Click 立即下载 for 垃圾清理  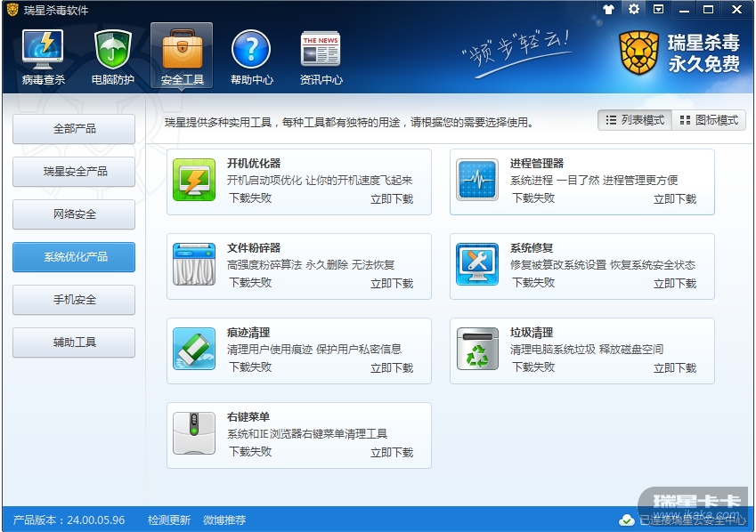pos(674,368)
